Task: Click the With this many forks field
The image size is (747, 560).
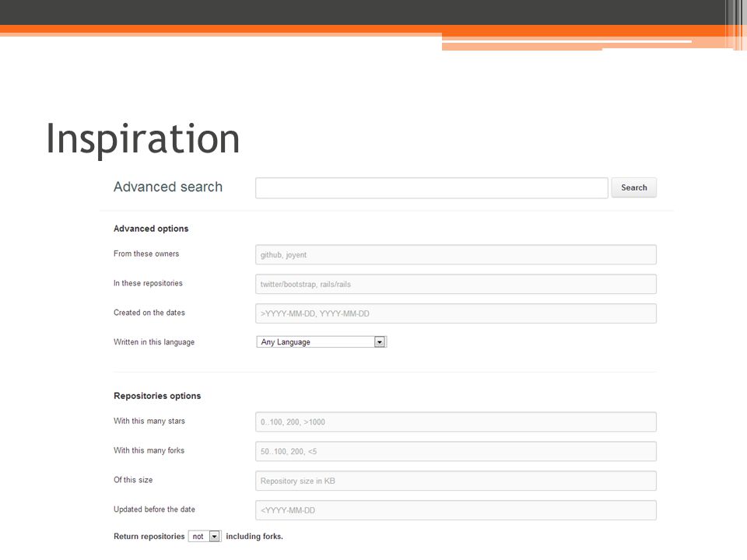Action: (456, 451)
